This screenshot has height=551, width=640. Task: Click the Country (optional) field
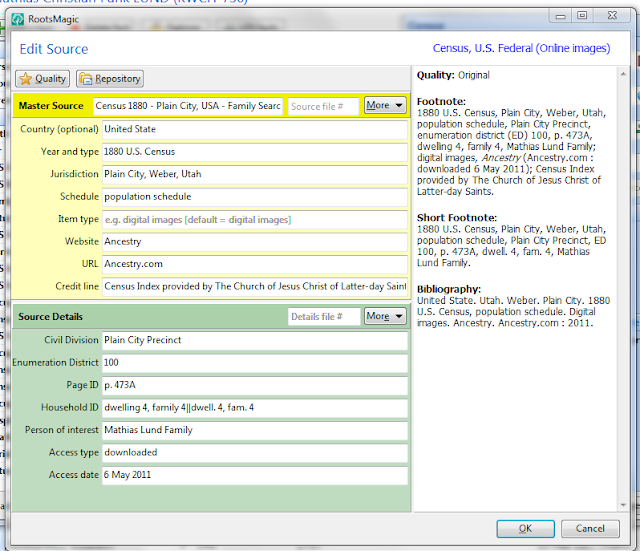pyautogui.click(x=255, y=129)
